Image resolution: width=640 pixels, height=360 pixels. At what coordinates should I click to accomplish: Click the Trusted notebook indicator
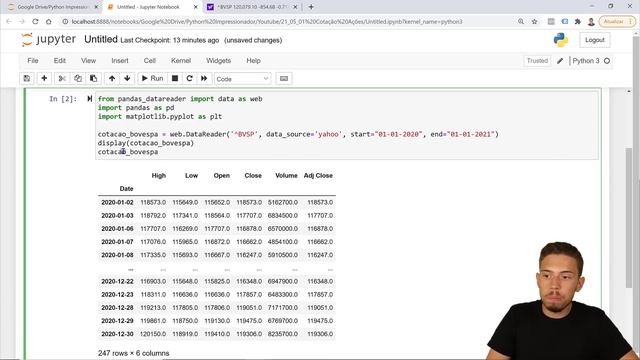(x=537, y=61)
